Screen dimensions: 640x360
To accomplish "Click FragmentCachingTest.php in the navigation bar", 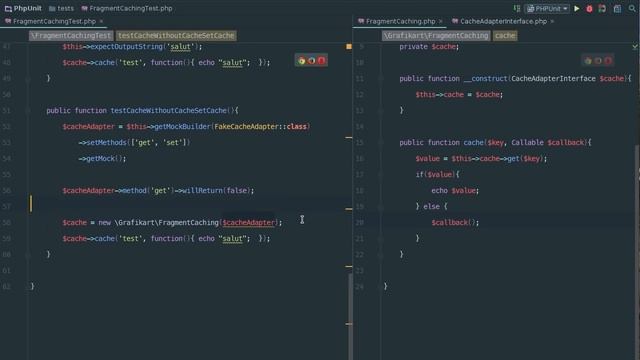I will 127,8.
